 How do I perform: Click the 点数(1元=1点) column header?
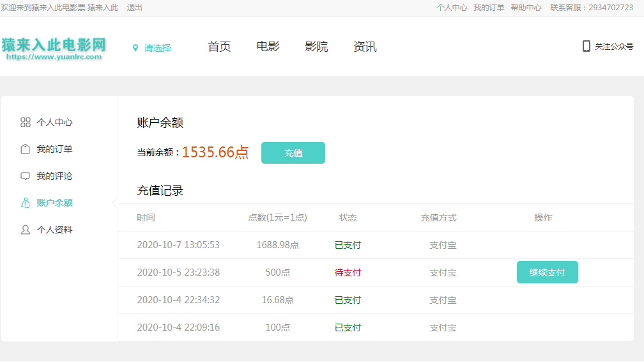tap(277, 217)
